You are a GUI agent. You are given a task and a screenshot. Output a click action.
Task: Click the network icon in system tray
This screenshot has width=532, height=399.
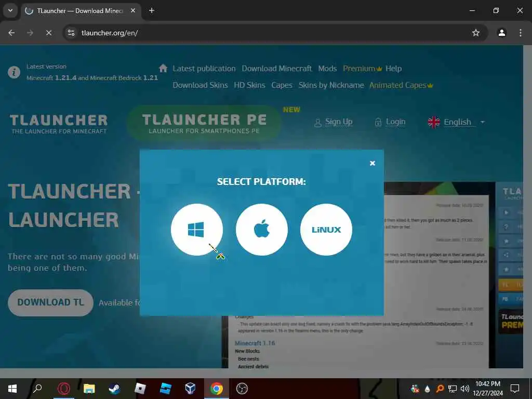pos(453,389)
